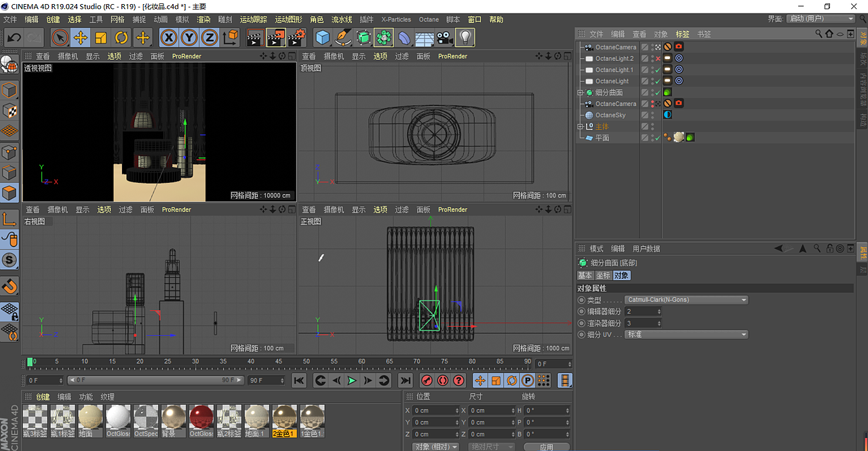Screen dimensions: 868x451
Task: Activate the Scale tool in the toolbar
Action: point(101,37)
